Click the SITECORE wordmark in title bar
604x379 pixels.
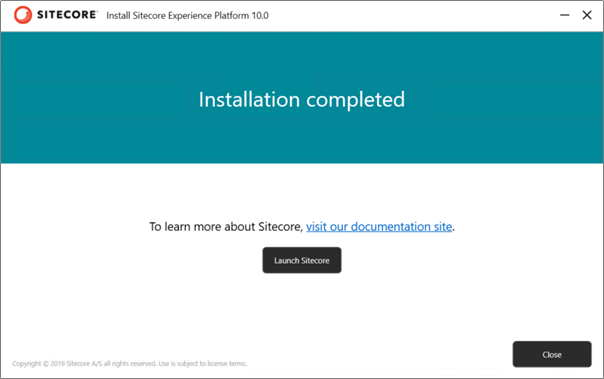pyautogui.click(x=67, y=15)
